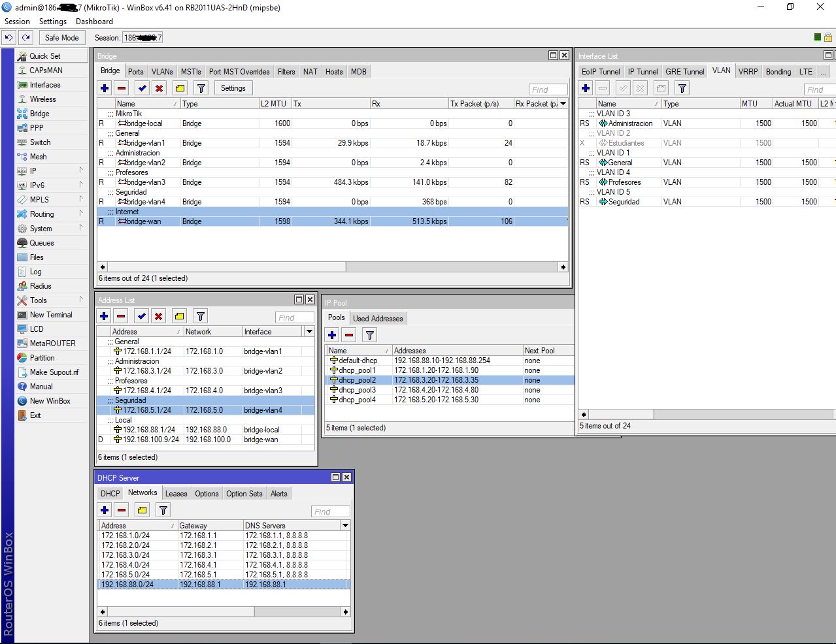
Task: Select dhcp_pool3 row in IP Pool
Action: [449, 390]
